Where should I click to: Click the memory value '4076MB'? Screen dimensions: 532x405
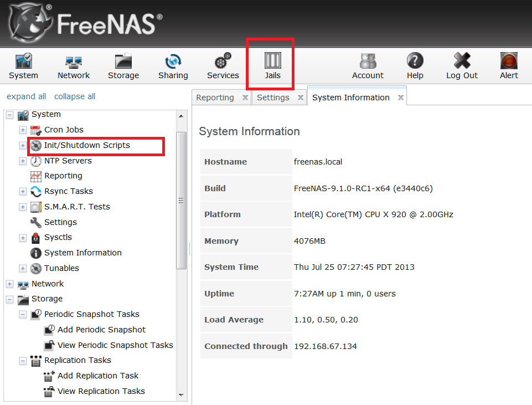[x=310, y=241]
